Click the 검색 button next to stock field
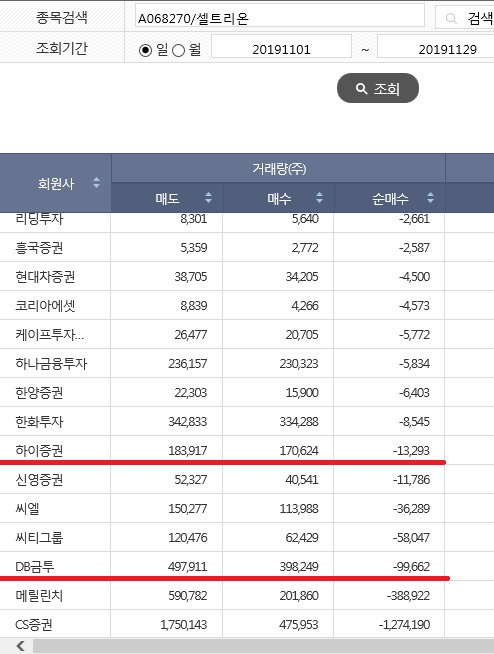This screenshot has width=494, height=654. tap(465, 18)
